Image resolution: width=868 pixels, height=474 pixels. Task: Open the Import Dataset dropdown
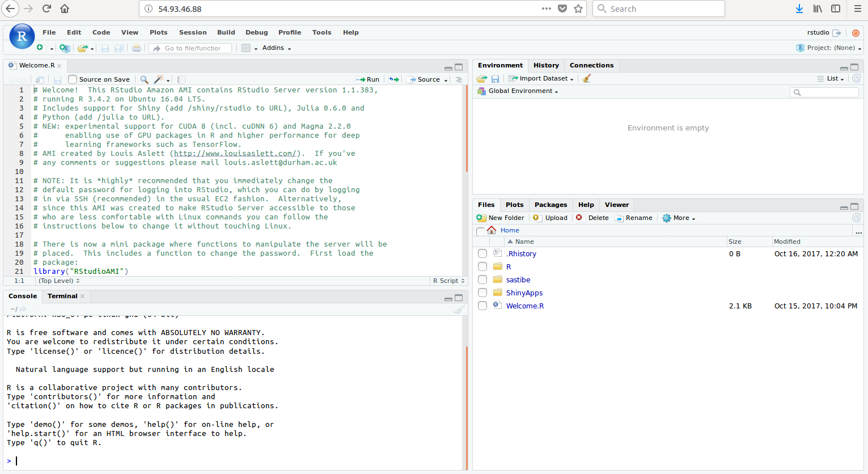(541, 79)
